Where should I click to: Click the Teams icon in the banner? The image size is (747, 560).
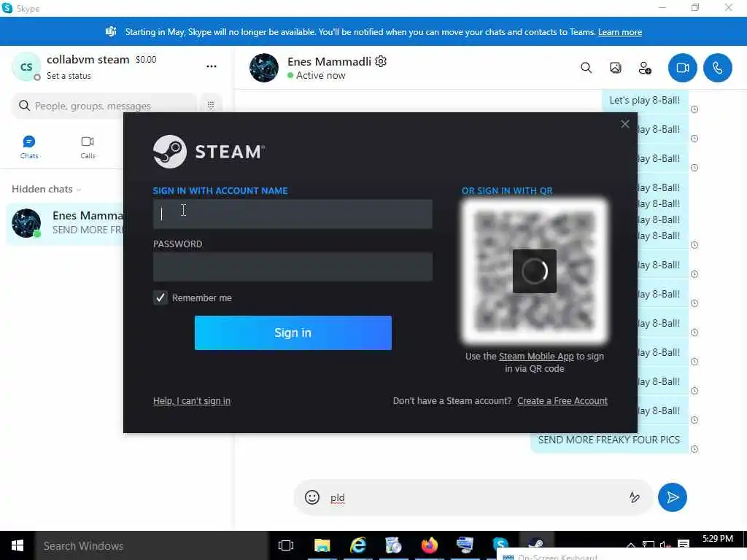point(111,31)
